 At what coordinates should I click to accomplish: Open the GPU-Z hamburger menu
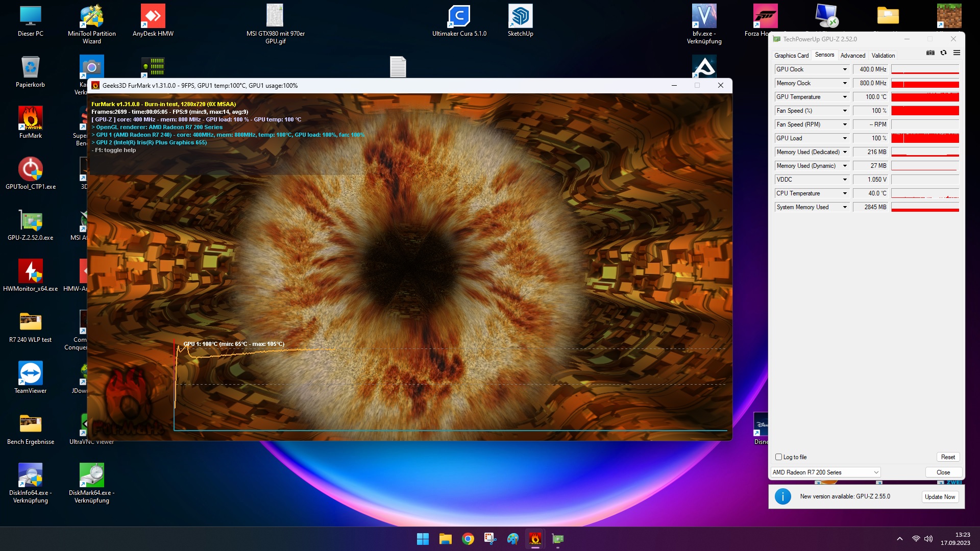(957, 53)
